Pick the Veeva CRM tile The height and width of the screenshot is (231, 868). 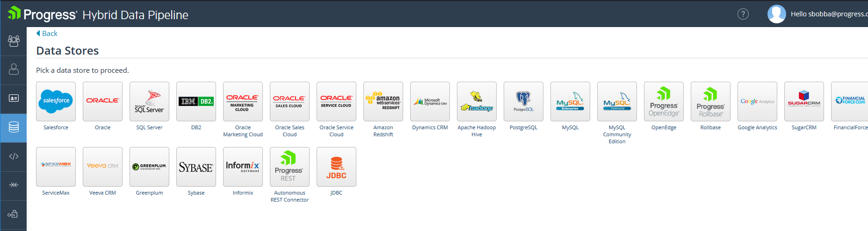click(x=102, y=167)
